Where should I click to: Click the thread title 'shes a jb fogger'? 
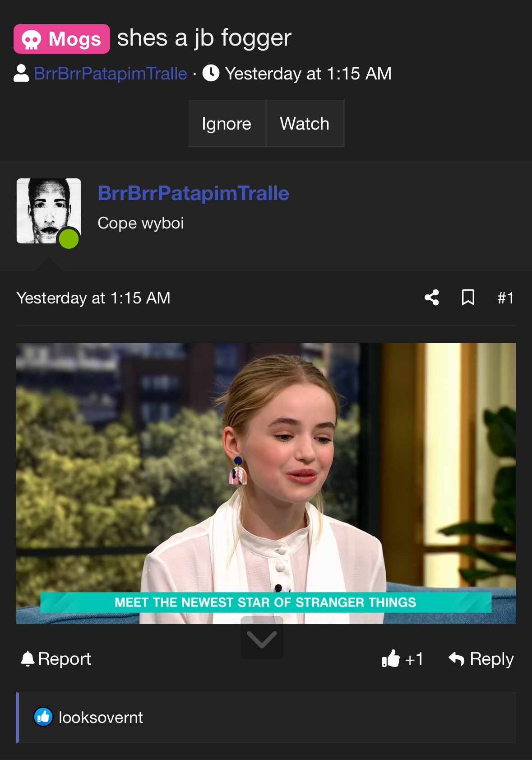204,38
